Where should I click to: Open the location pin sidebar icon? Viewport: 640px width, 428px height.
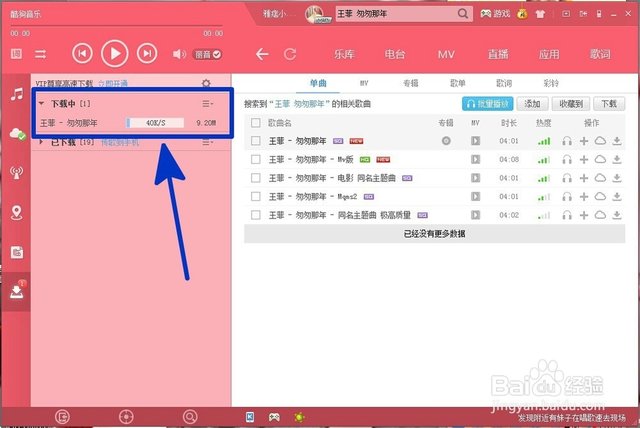(17, 212)
